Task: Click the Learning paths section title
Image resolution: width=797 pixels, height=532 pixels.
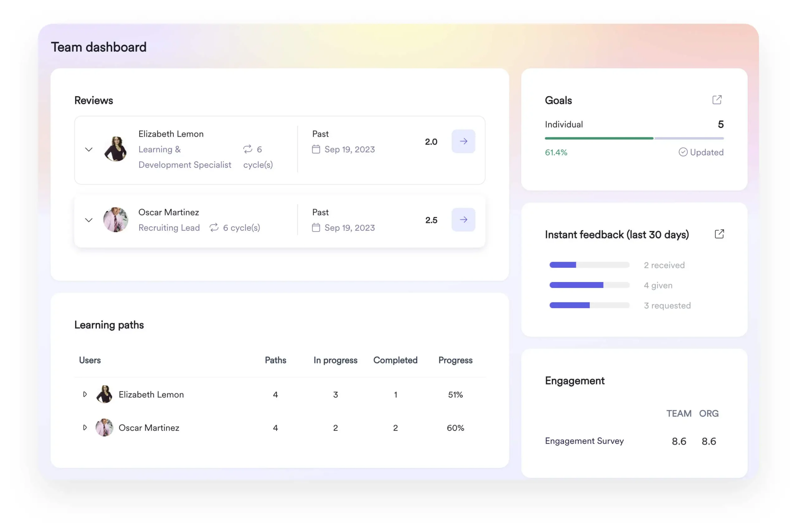Action: [109, 325]
